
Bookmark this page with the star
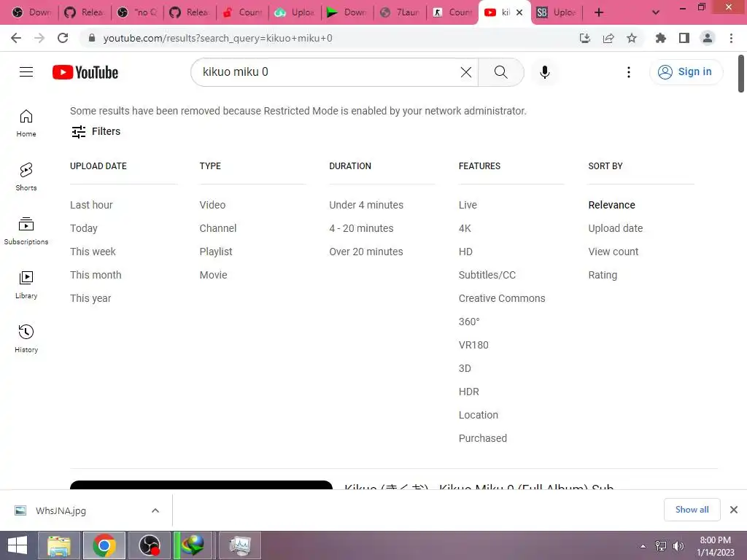click(x=632, y=38)
